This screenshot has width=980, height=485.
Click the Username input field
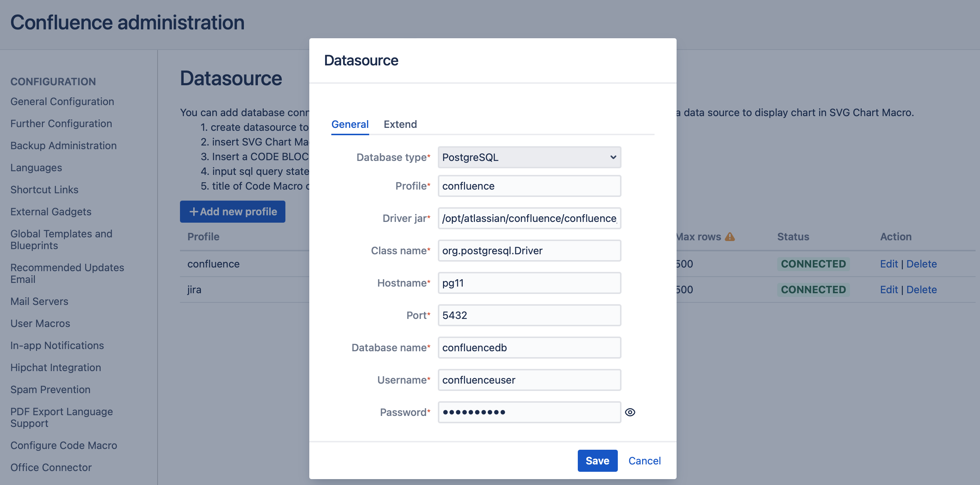coord(529,380)
